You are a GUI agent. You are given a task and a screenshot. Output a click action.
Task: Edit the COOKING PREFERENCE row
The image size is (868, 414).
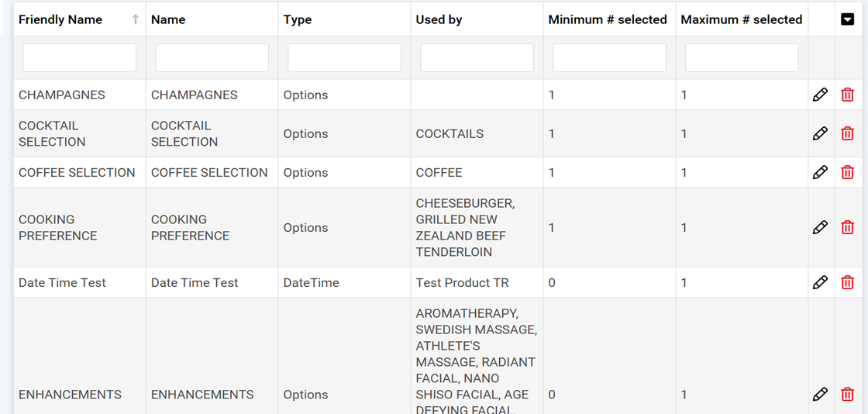tap(820, 227)
